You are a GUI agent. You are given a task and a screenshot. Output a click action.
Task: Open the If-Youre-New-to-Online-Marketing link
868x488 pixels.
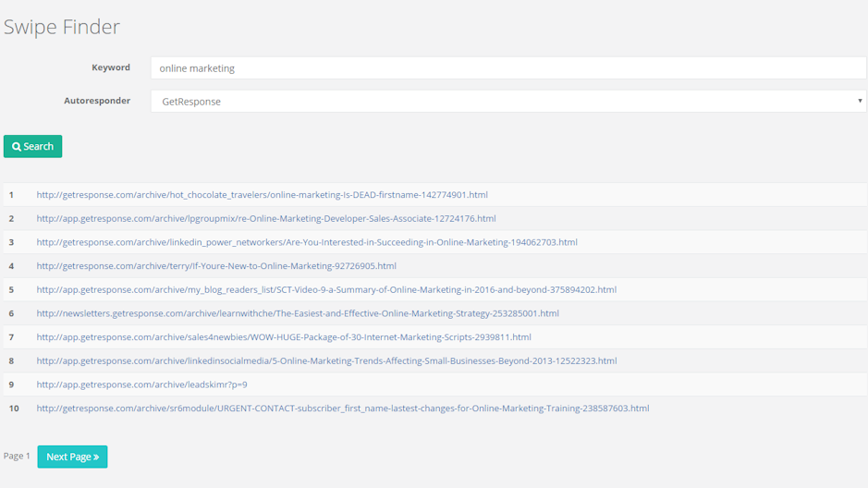click(x=215, y=266)
